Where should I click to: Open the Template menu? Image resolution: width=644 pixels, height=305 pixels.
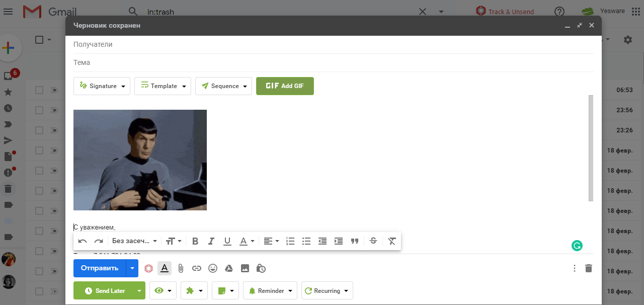pos(163,86)
